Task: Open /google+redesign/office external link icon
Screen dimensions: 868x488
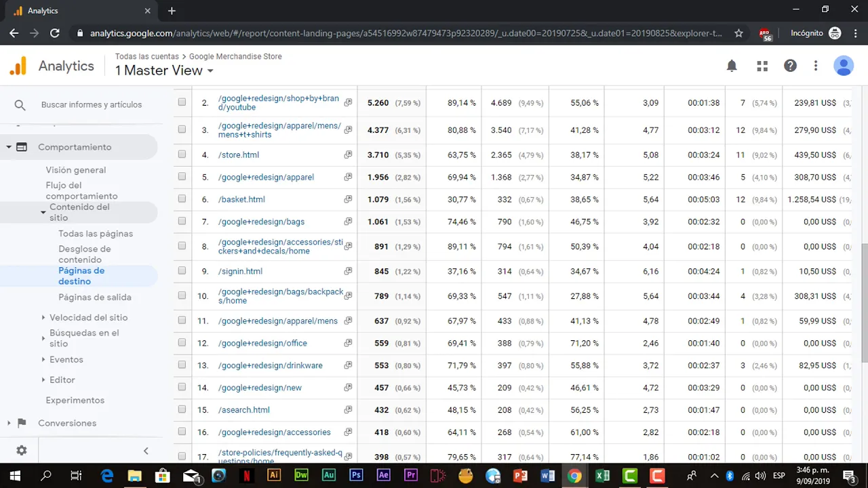Action: (348, 343)
